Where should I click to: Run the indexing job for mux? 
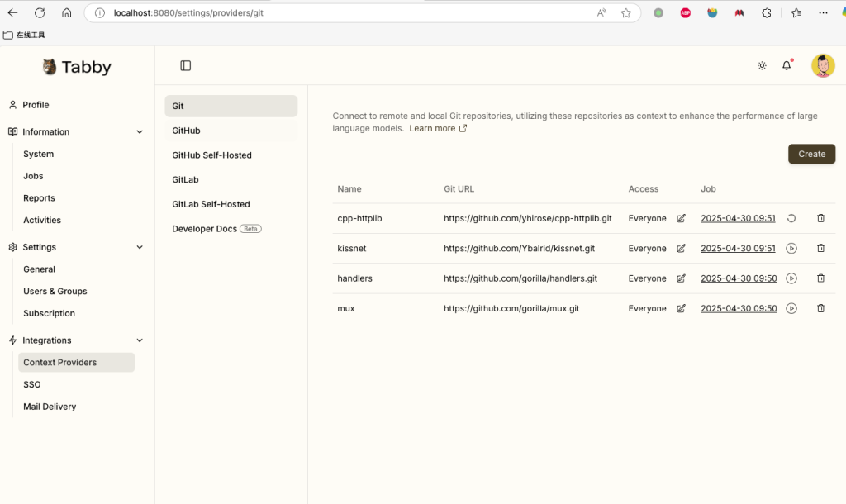(x=791, y=309)
